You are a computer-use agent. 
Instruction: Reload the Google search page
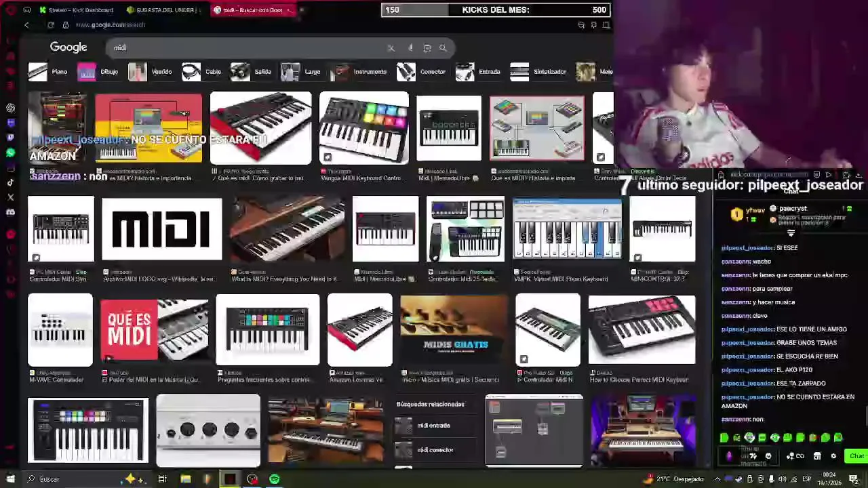(51, 25)
